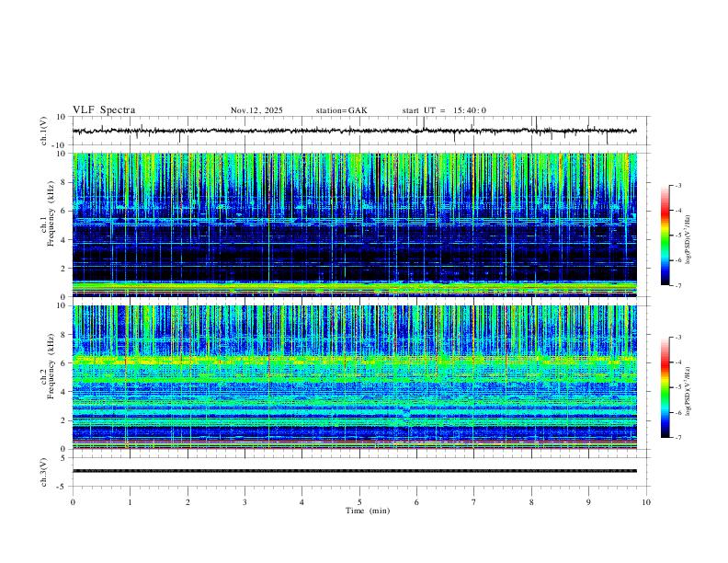
Task: Click the ch.3 flat voltage trace
Action: coord(354,471)
